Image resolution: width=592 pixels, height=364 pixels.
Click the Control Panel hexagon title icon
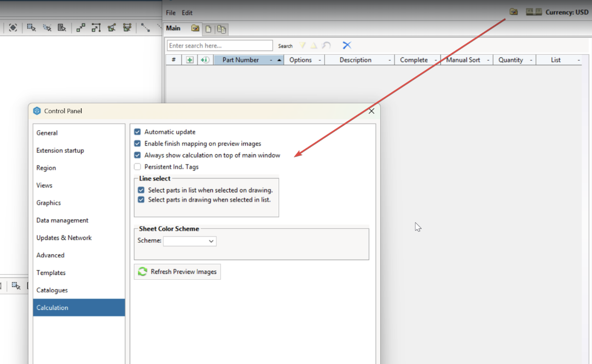pos(37,111)
